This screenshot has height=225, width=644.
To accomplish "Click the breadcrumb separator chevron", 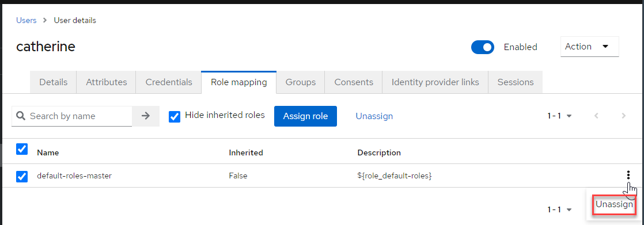I will (x=45, y=20).
